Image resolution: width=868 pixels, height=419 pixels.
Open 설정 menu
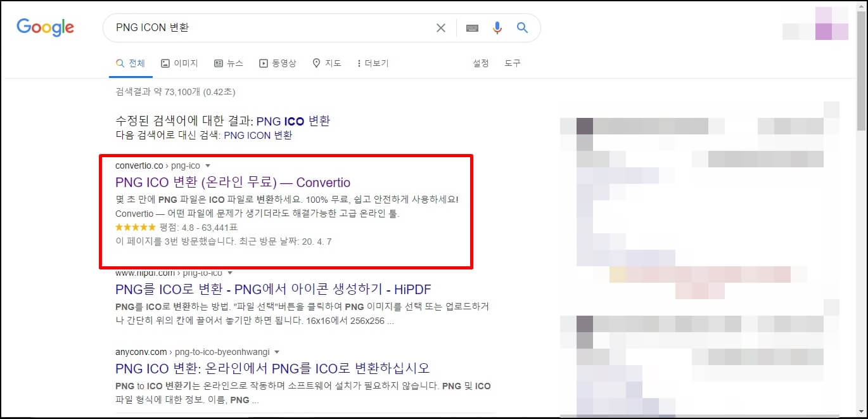(481, 63)
